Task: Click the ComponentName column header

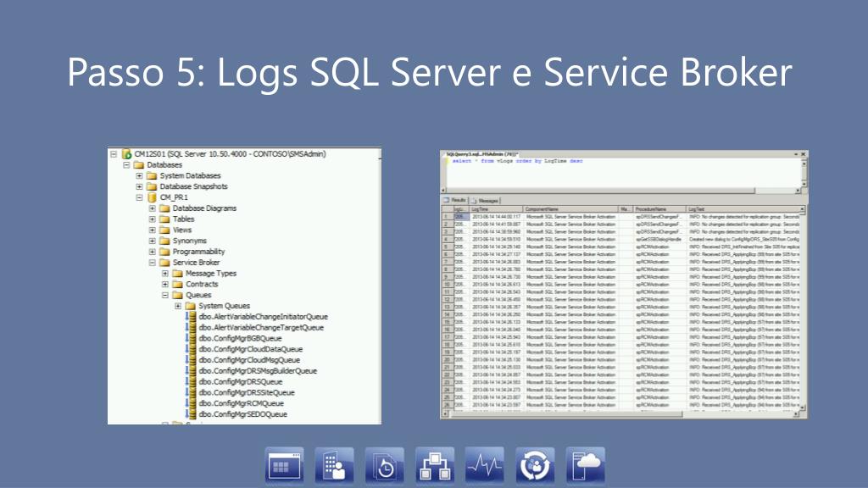Action: pos(570,209)
